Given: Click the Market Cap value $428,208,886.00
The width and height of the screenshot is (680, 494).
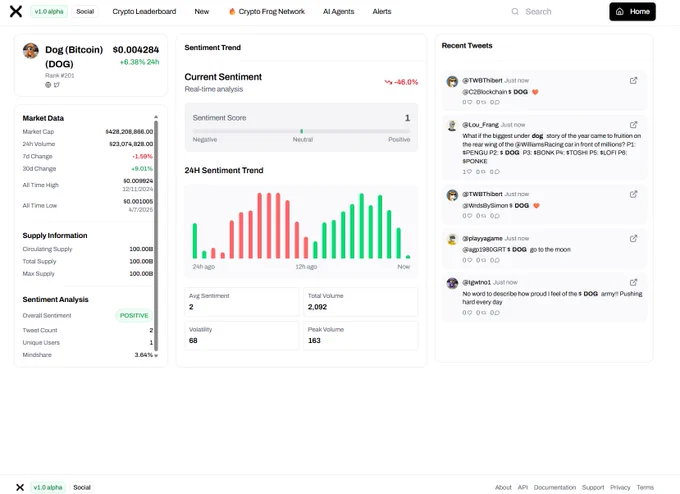Looking at the screenshot, I should tap(129, 132).
